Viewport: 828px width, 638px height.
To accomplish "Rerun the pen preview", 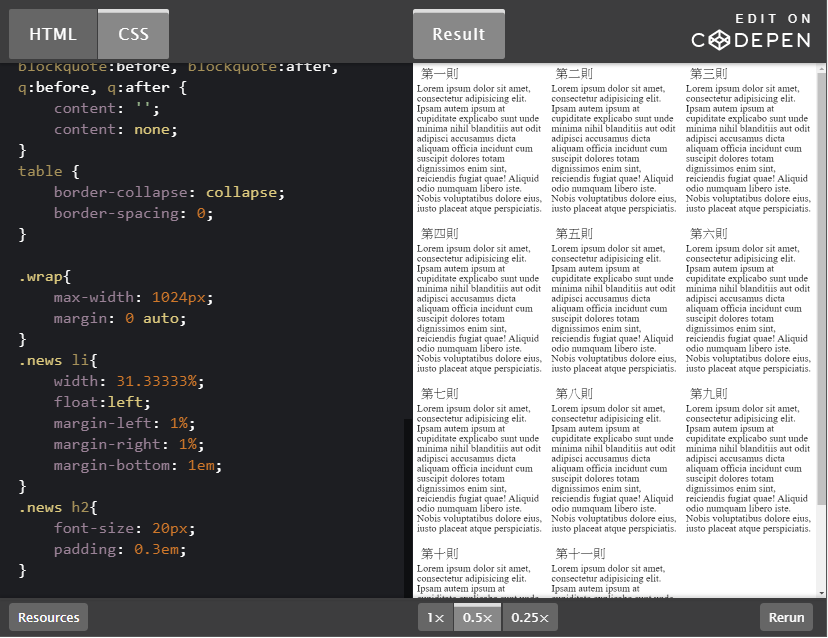I will click(786, 617).
